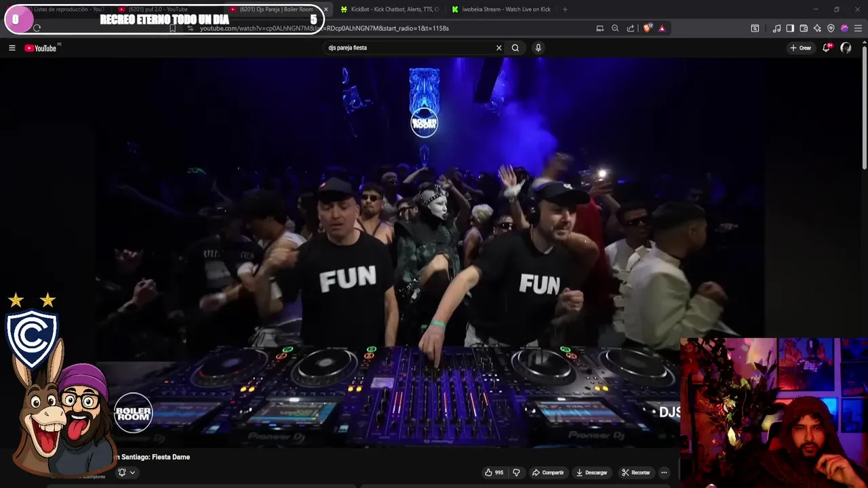868x488 pixels.
Task: Open a new browser tab
Action: click(565, 9)
